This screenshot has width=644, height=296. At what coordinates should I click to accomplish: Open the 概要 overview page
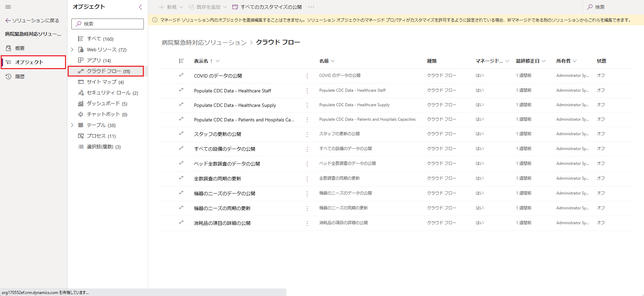pyautogui.click(x=20, y=48)
